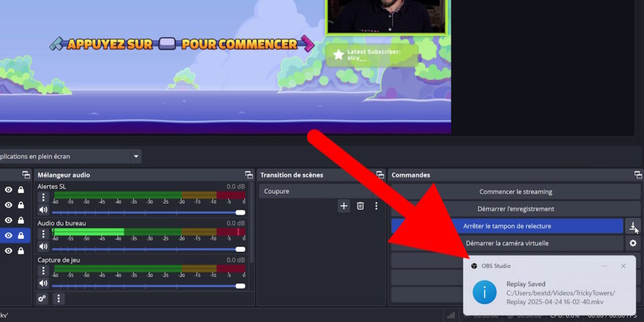
Task: Click Démarrer l'enregistrement
Action: pyautogui.click(x=516, y=209)
